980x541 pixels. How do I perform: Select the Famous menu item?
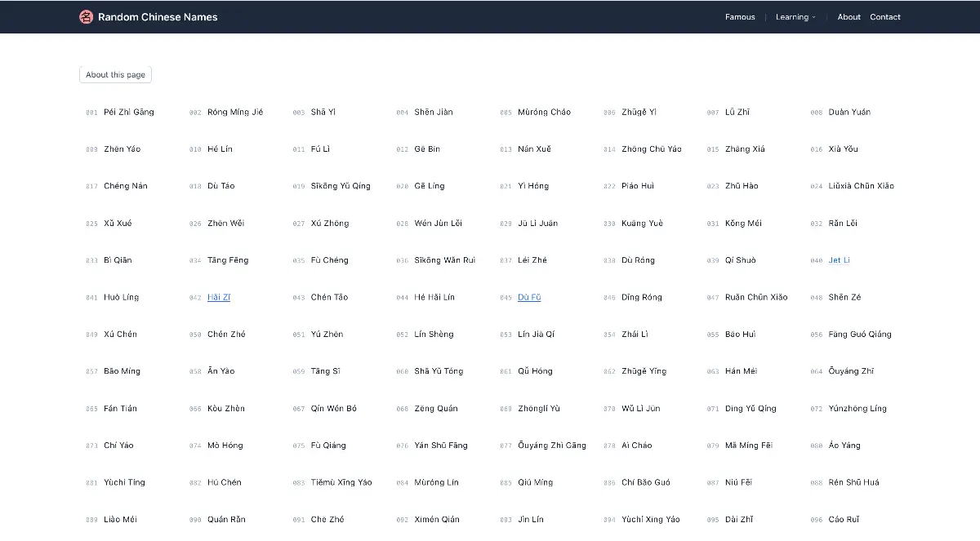click(x=739, y=16)
